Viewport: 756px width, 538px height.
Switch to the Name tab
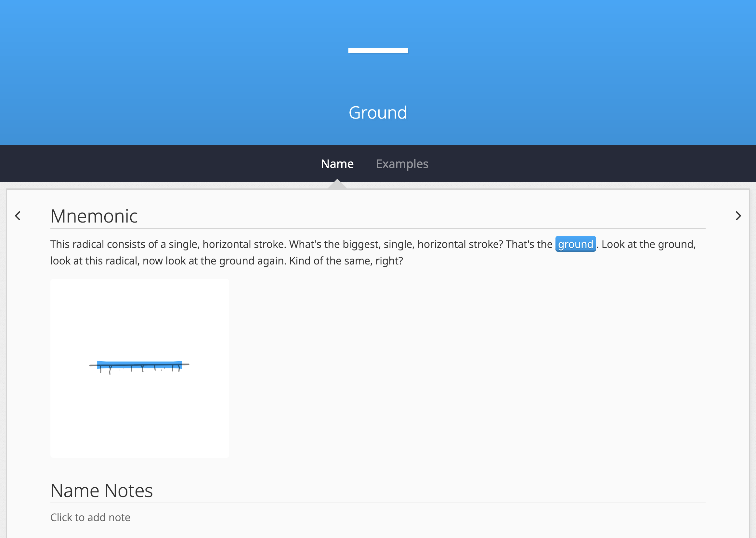(x=337, y=164)
